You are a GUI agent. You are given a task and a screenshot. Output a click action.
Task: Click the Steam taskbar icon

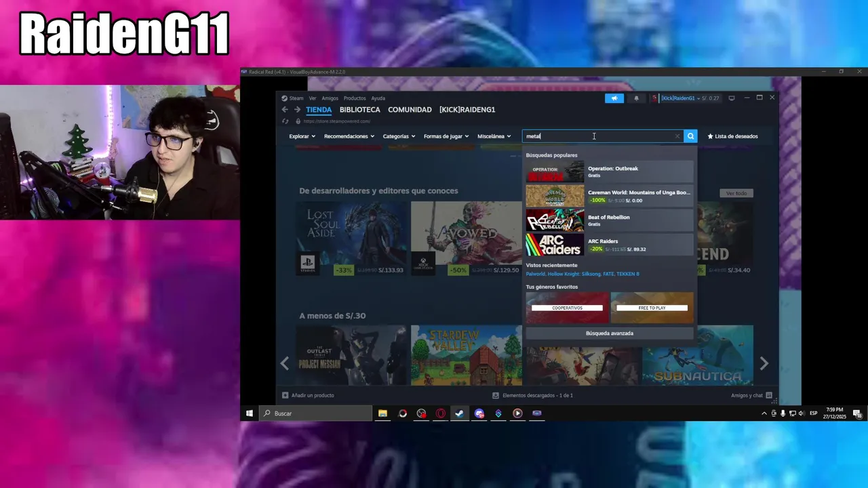coord(460,413)
